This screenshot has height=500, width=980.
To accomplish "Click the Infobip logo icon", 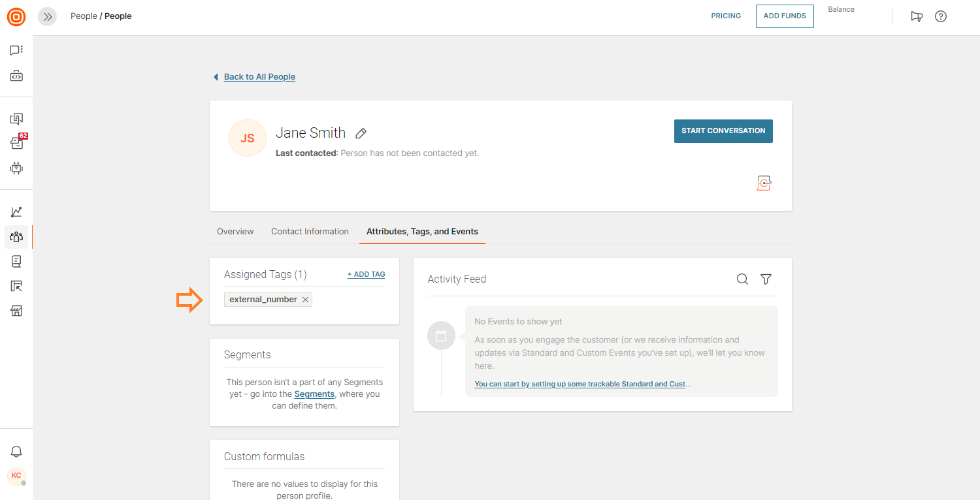I will (16, 16).
